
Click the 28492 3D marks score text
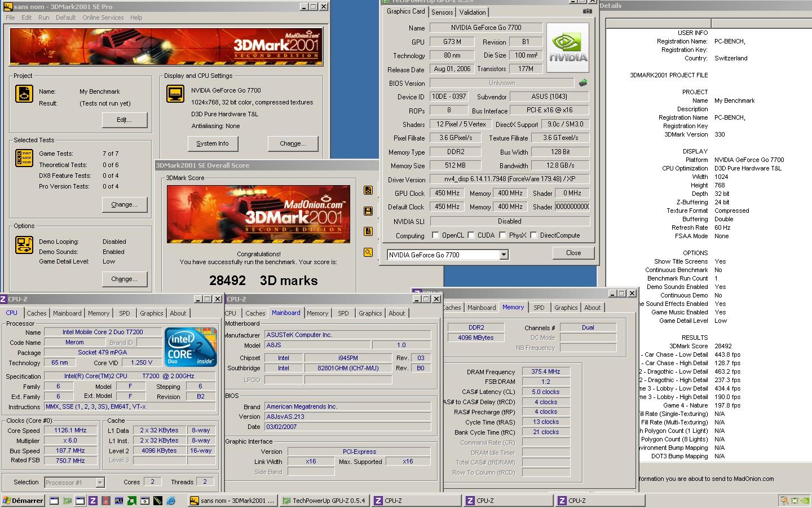263,281
